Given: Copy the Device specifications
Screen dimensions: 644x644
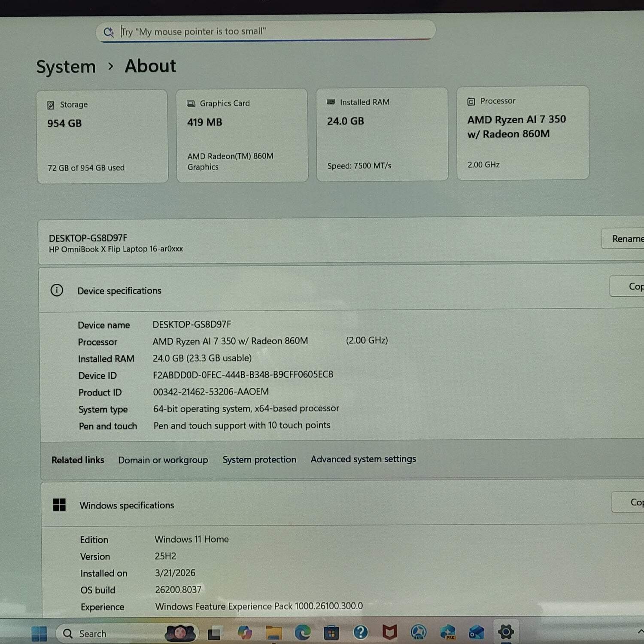Looking at the screenshot, I should 627,286.
